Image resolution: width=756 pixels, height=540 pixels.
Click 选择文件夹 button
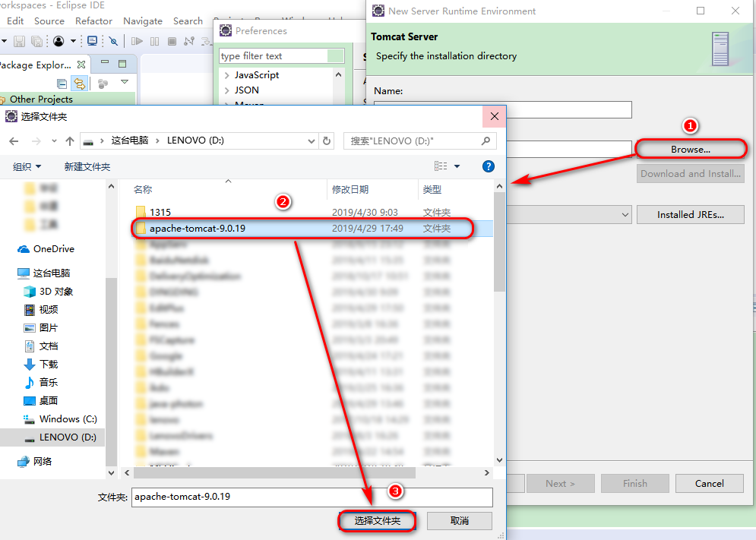tap(377, 521)
